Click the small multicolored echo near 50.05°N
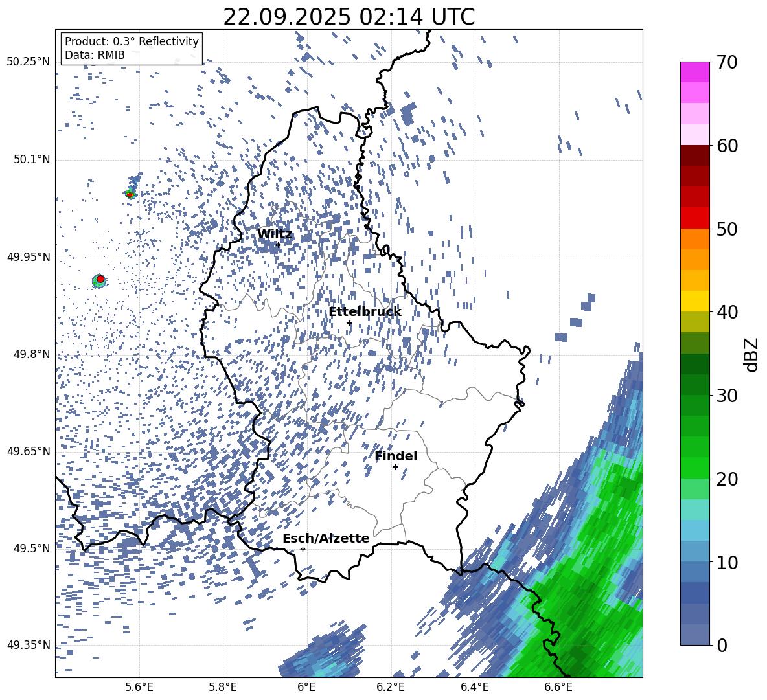Viewport: 767px width, 700px height. tap(130, 194)
